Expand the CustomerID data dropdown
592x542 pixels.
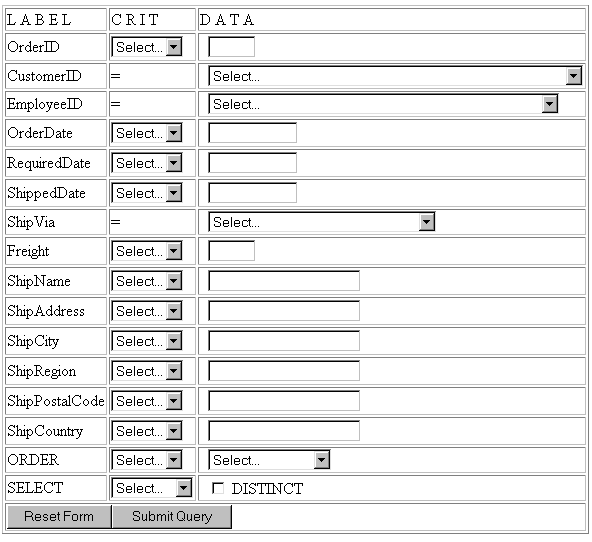click(x=395, y=76)
